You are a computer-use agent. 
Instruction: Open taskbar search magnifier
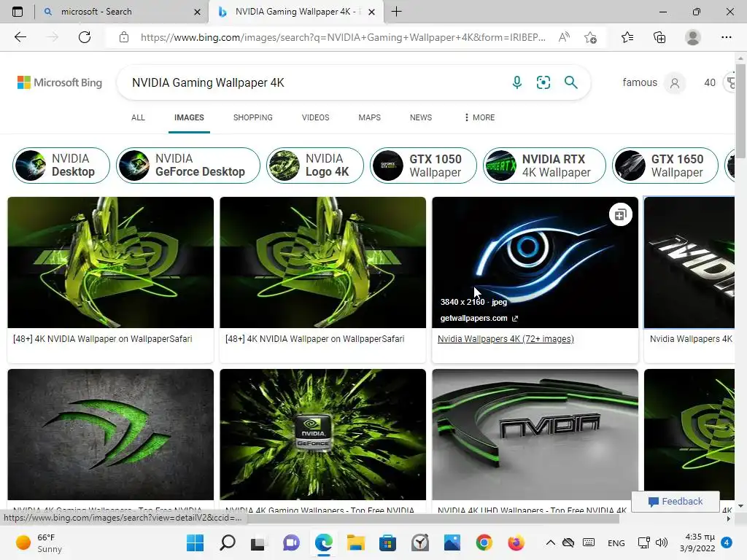coord(228,542)
